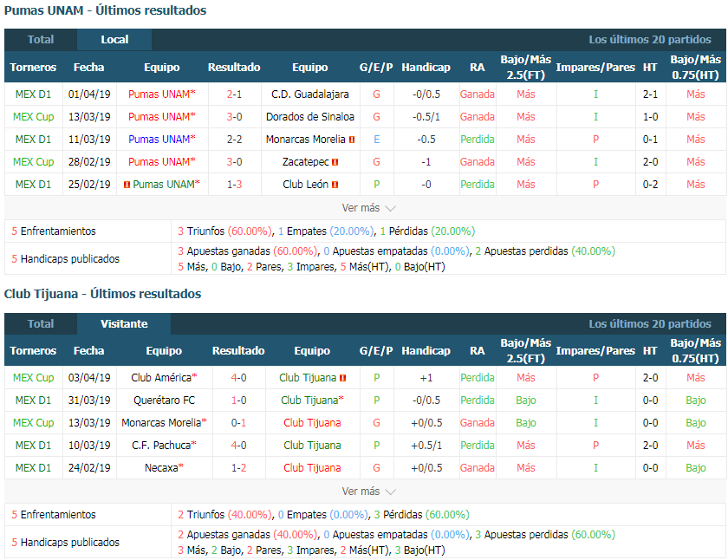Click 1-0 result of Querétaro FC match
Viewport: 728px width, 560px height.
point(238,400)
